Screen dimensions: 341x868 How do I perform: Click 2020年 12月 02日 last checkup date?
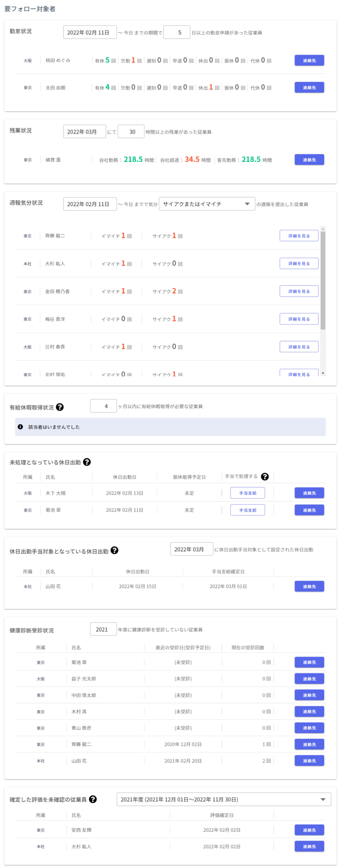tap(183, 744)
